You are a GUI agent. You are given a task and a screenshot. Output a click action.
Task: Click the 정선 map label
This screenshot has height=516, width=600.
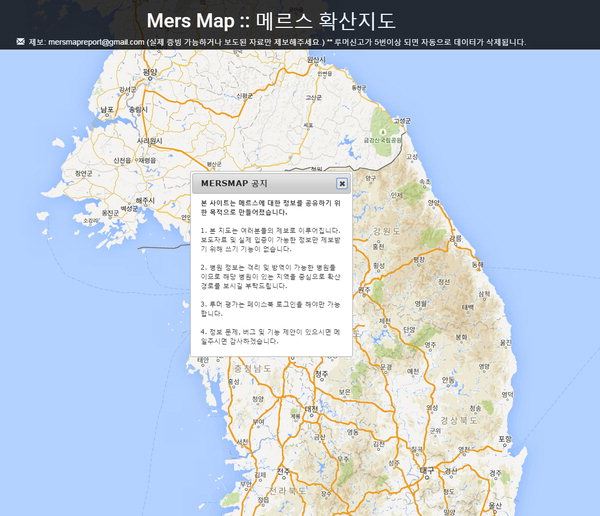(444, 282)
